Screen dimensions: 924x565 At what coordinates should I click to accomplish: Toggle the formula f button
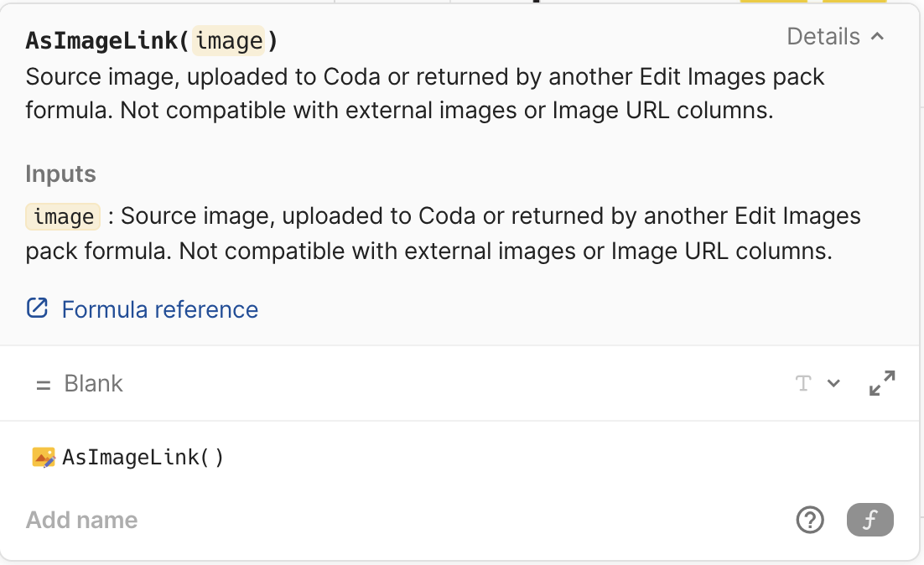click(870, 520)
